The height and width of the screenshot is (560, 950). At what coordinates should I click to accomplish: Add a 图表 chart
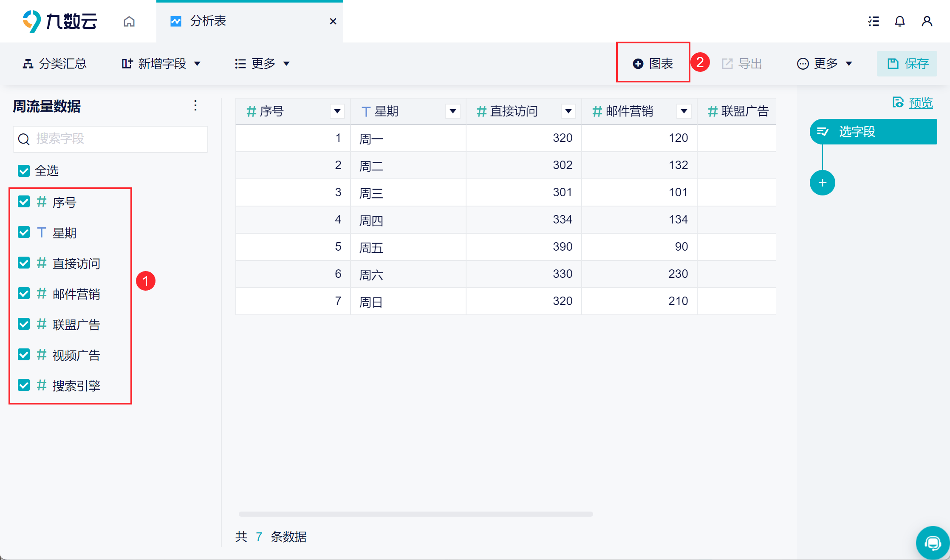click(x=653, y=64)
